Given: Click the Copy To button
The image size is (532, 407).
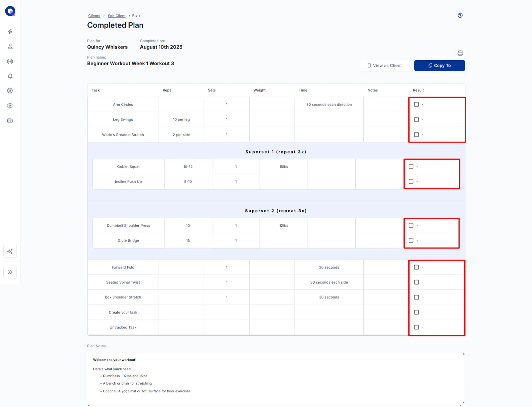Looking at the screenshot, I should [x=440, y=66].
